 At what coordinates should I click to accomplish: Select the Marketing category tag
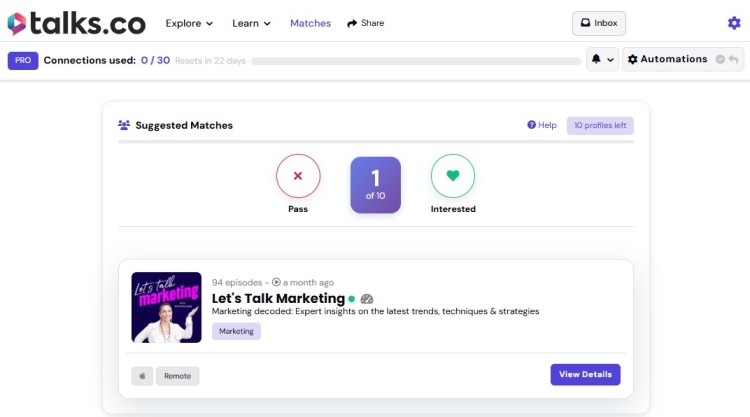(236, 331)
